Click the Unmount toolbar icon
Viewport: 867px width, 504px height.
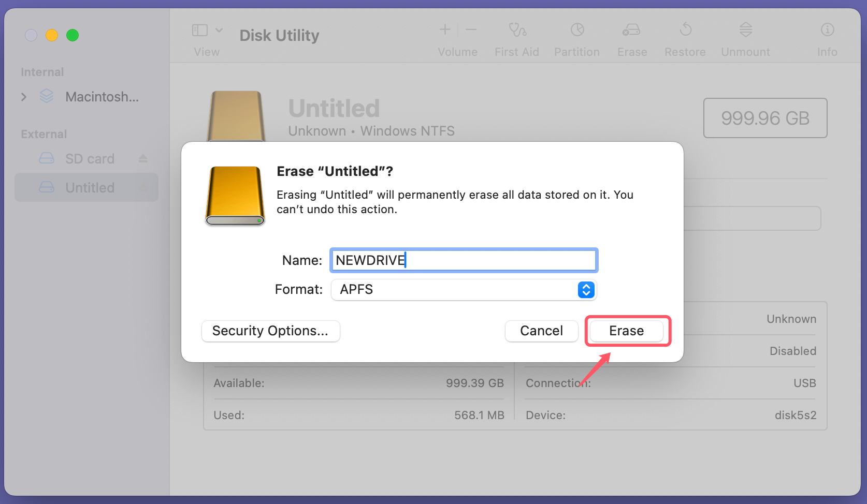click(x=745, y=30)
